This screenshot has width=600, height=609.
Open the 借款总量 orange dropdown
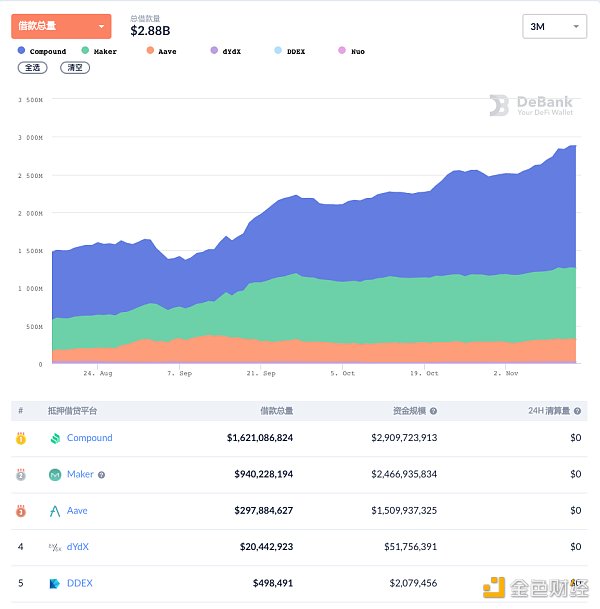(x=61, y=26)
